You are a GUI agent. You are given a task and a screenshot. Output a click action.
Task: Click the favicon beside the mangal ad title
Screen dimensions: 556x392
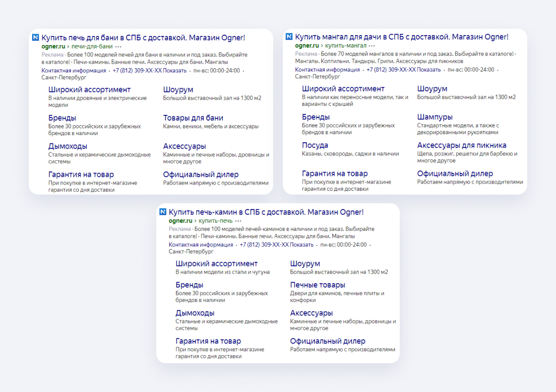[x=289, y=36]
